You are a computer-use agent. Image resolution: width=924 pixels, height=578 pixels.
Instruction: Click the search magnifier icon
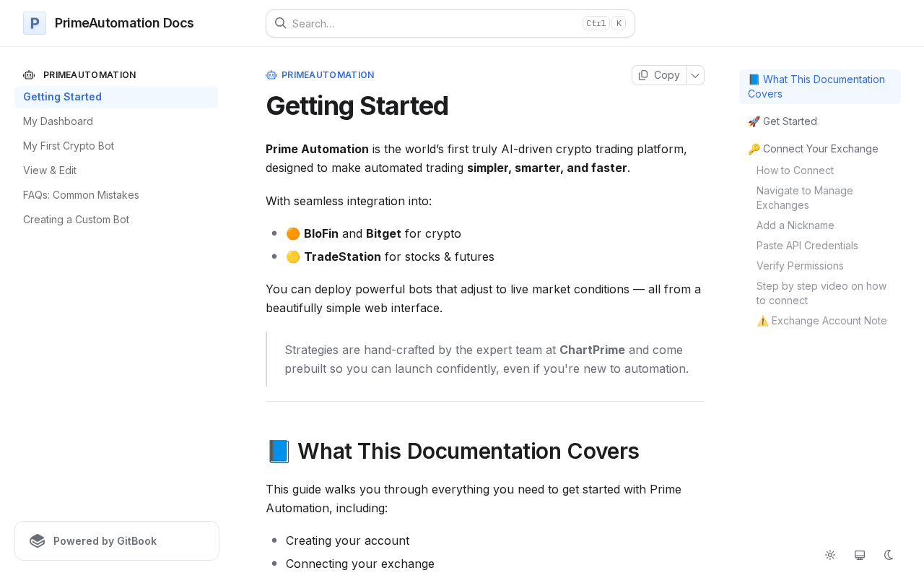coord(281,23)
